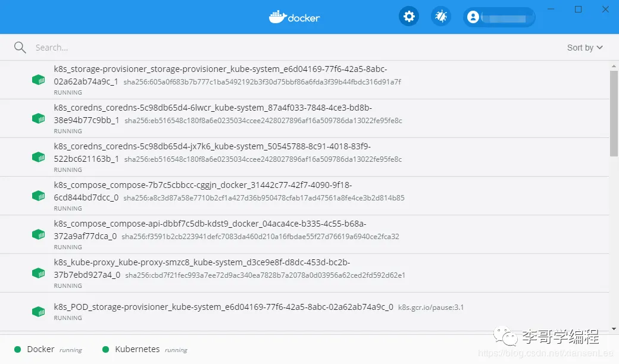This screenshot has width=619, height=364.
Task: Open k8s_POD_storage-provisioner container name
Action: point(223,307)
